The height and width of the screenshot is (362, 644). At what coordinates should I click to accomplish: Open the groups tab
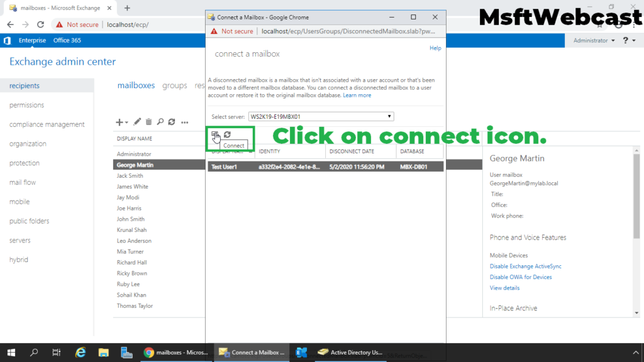175,85
